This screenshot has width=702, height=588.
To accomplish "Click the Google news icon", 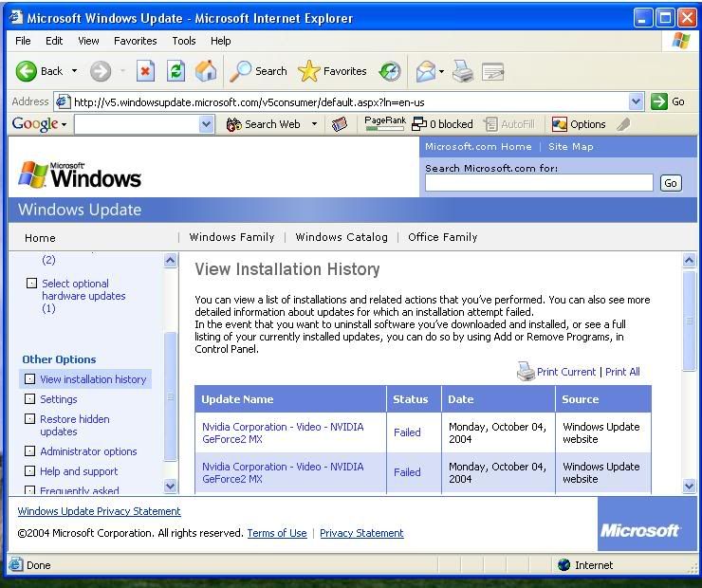I will tap(340, 124).
